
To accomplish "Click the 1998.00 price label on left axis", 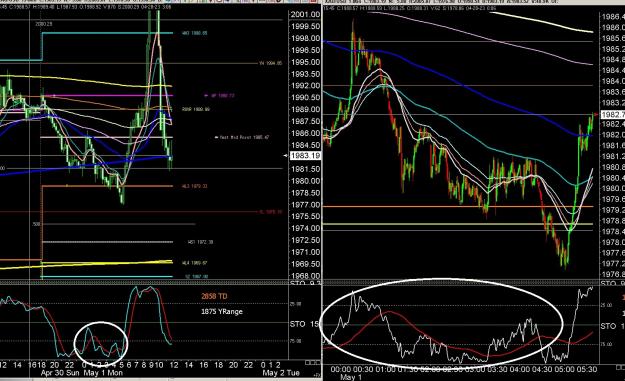I will (x=305, y=38).
